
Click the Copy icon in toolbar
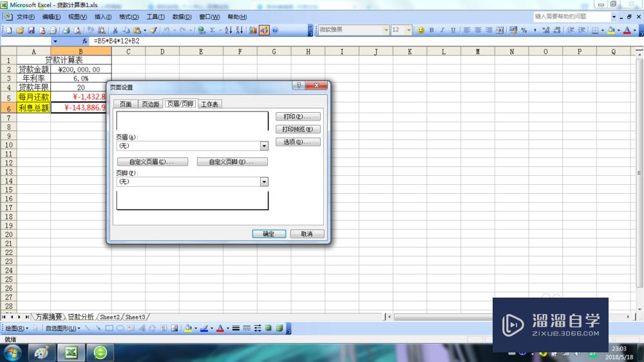click(x=126, y=30)
